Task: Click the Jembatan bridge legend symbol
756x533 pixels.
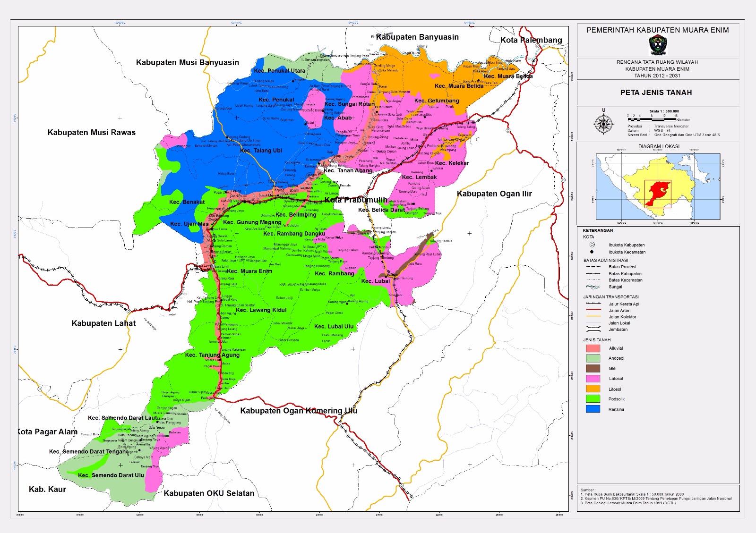Action: tap(593, 329)
